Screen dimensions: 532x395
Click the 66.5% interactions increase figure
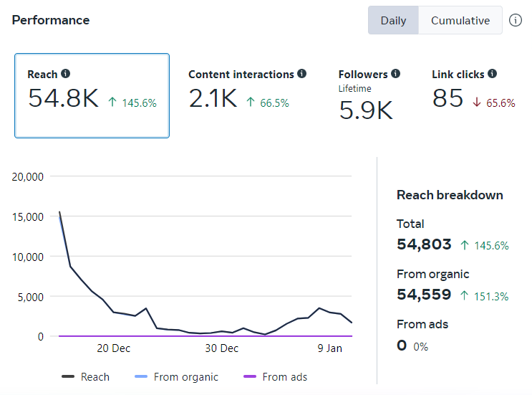pos(274,103)
